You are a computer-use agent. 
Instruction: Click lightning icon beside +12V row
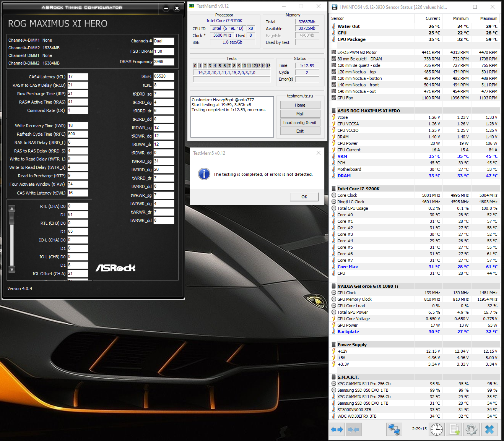333,351
